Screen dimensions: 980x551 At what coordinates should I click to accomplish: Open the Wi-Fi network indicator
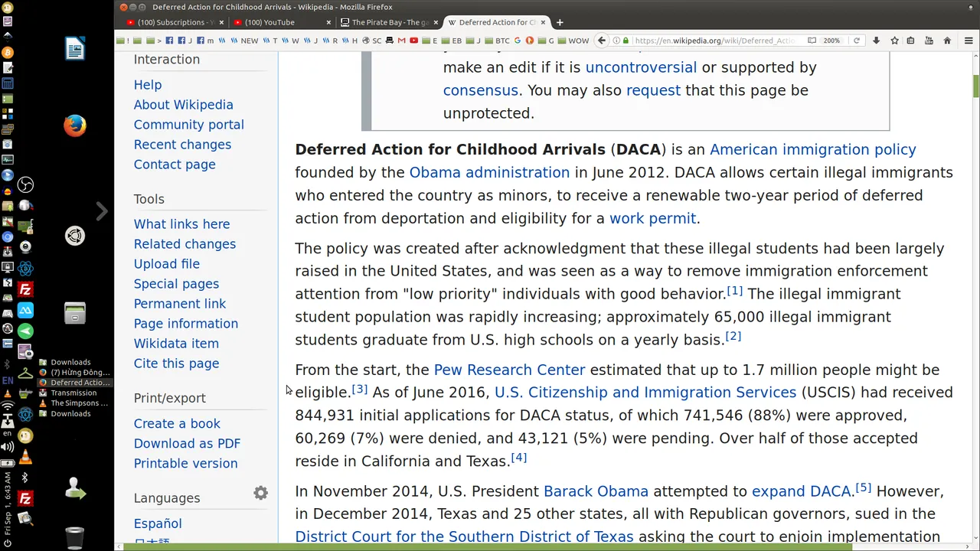(x=8, y=406)
